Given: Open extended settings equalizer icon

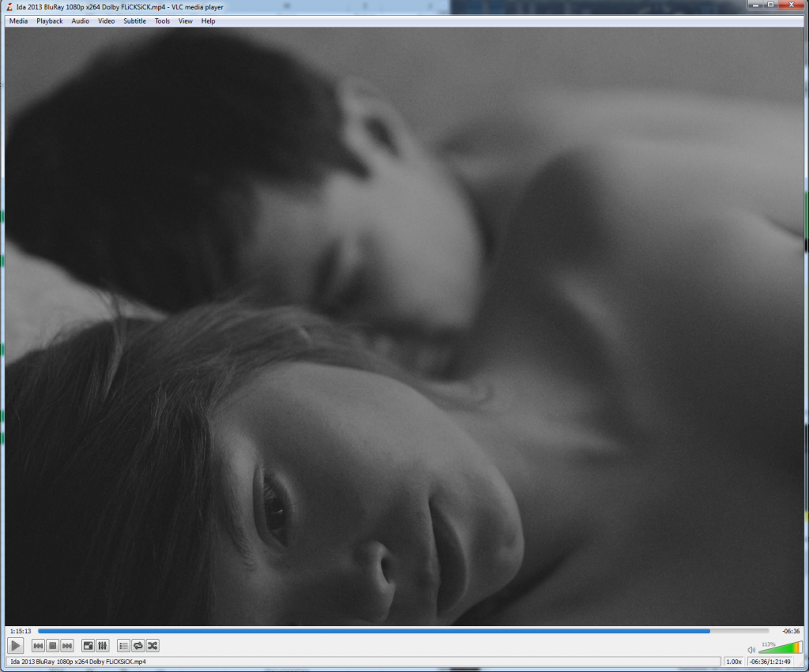Looking at the screenshot, I should [x=103, y=646].
